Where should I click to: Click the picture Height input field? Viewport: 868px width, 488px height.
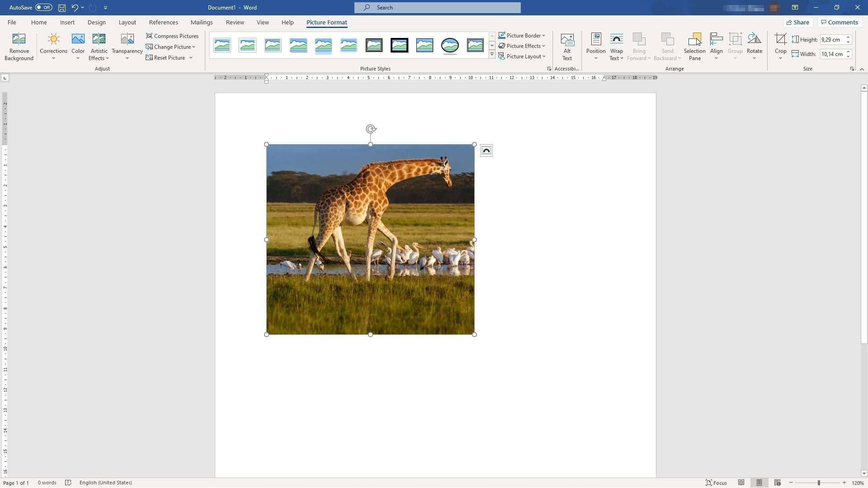pyautogui.click(x=832, y=39)
